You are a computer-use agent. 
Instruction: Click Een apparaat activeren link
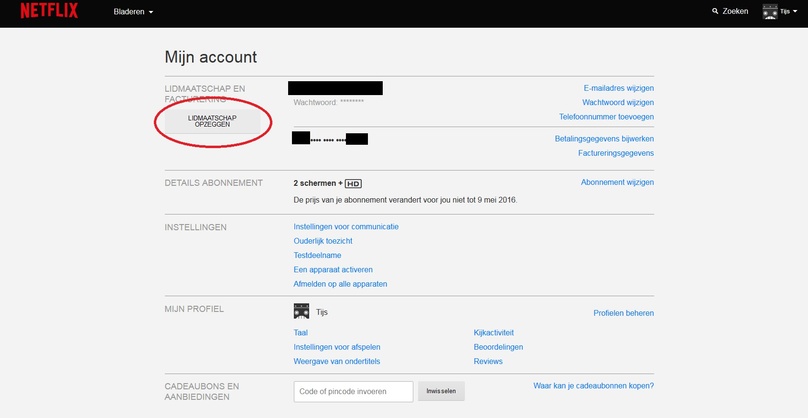pyautogui.click(x=333, y=270)
